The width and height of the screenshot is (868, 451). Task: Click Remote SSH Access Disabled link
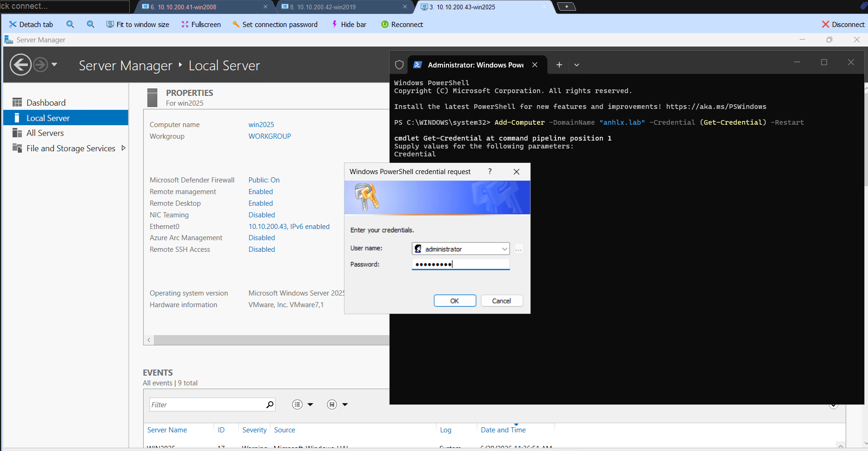[x=262, y=249]
